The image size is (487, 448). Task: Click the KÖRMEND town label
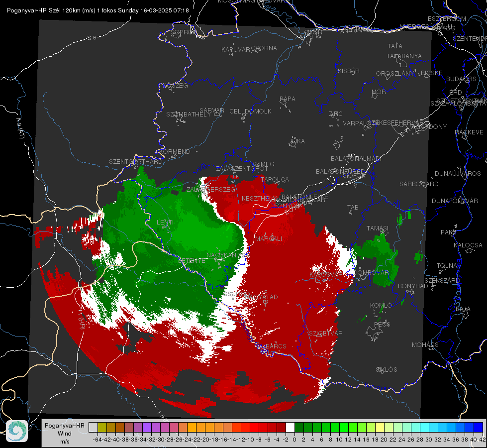175,152
